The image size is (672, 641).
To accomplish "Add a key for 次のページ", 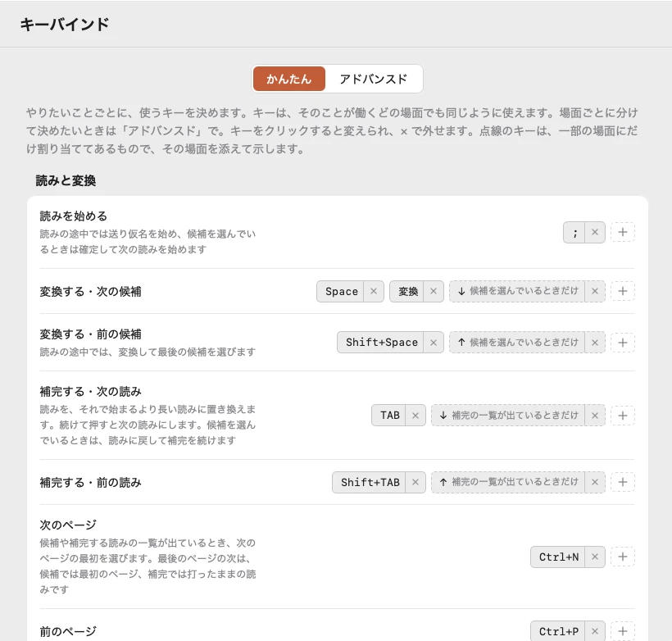I will (x=622, y=557).
